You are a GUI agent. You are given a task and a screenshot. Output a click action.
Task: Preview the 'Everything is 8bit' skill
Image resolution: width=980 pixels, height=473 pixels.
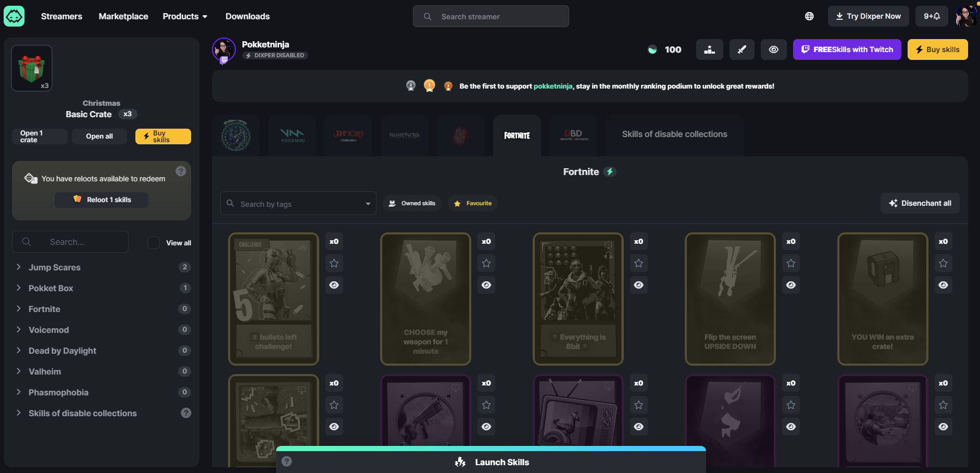tap(639, 285)
